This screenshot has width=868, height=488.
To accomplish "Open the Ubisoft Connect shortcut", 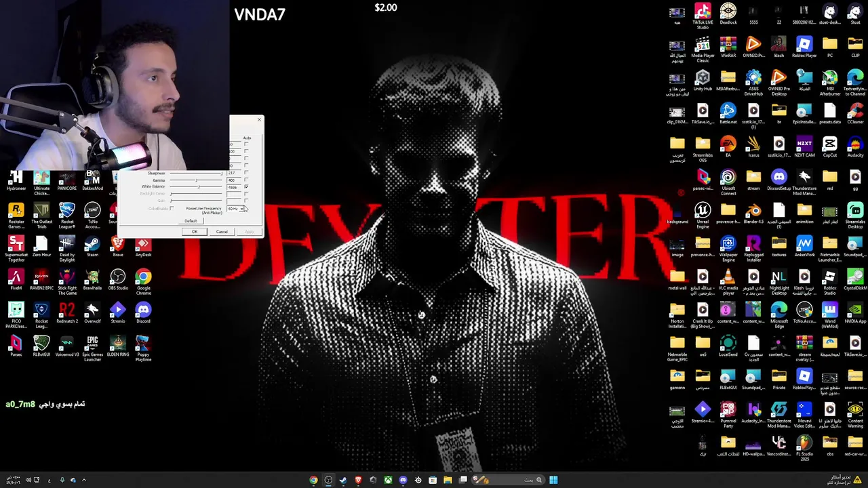I will [x=728, y=182].
